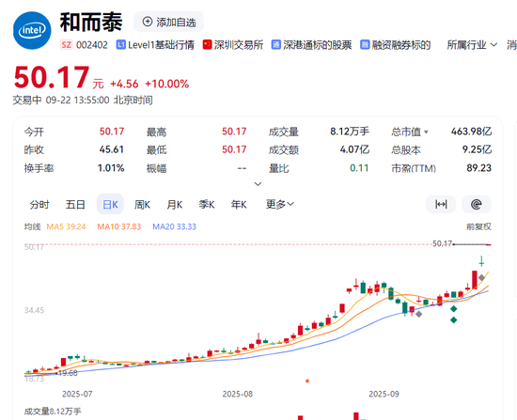Switch to 分时 chart tab
This screenshot has height=420, width=517.
pyautogui.click(x=39, y=205)
